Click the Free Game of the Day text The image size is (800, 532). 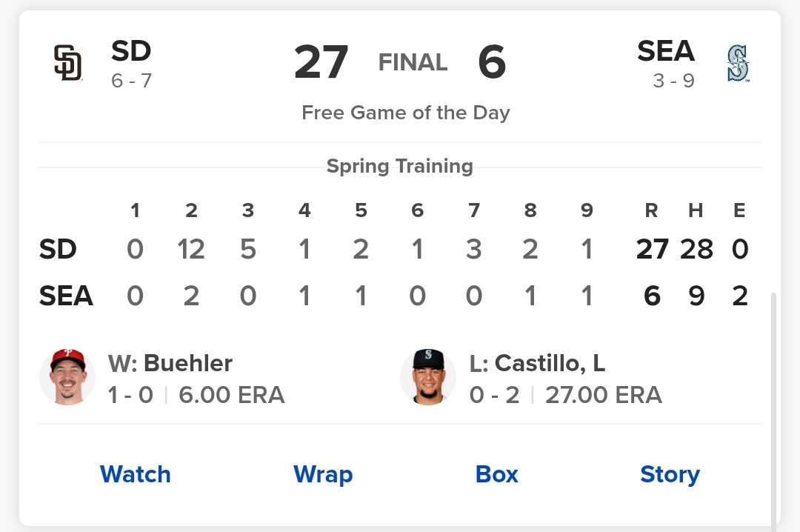pos(406,113)
